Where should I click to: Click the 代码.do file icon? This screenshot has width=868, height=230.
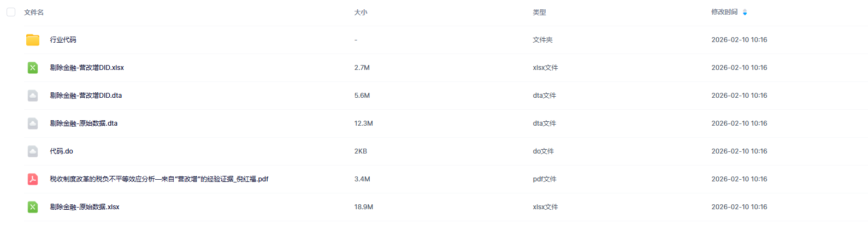click(x=33, y=151)
